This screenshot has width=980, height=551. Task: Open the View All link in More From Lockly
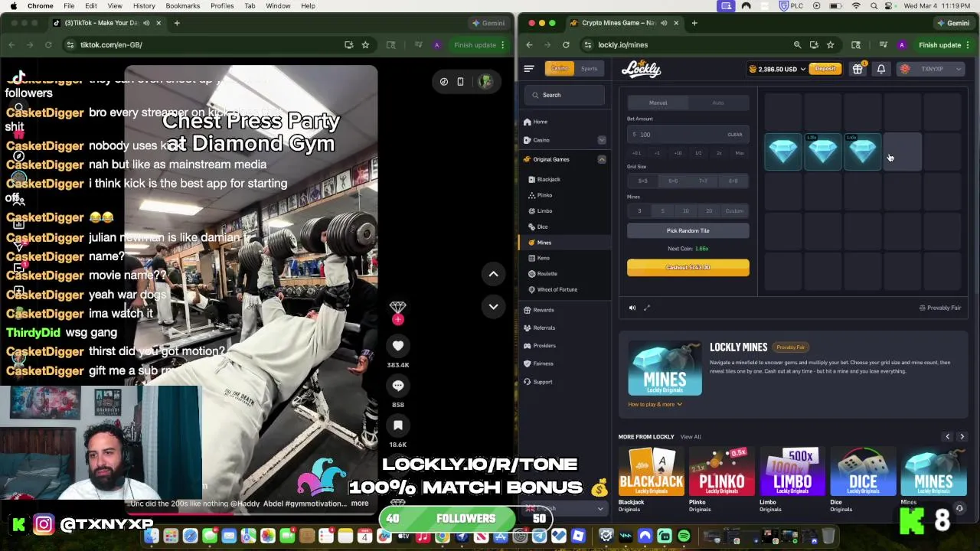coord(691,437)
